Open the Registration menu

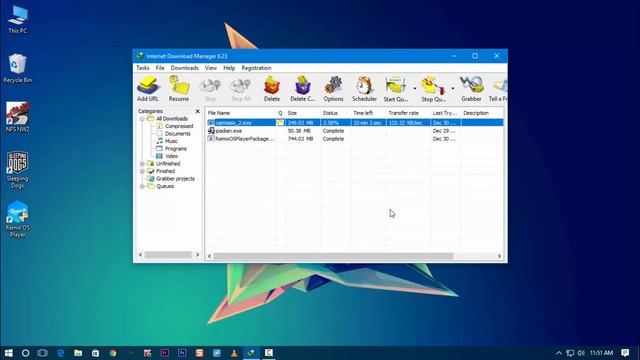256,68
